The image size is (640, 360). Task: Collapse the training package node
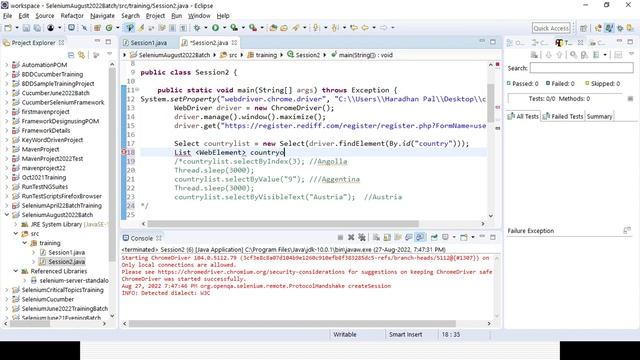tap(24, 243)
